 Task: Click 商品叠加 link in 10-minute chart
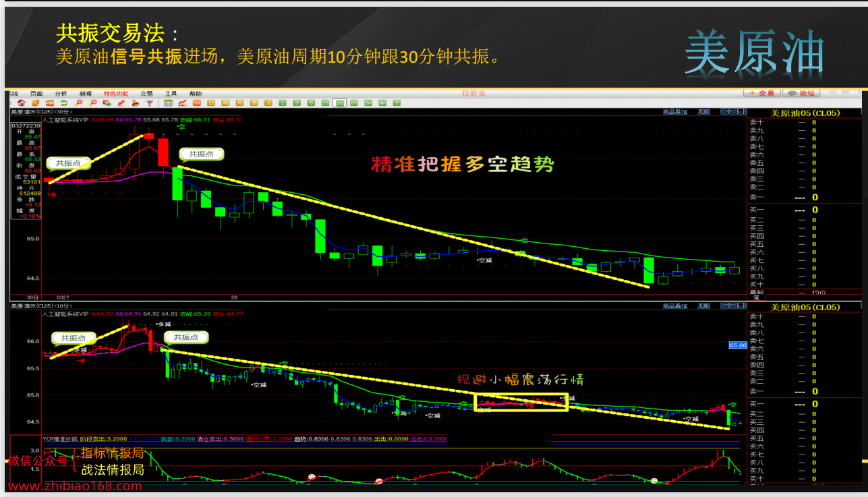675,306
